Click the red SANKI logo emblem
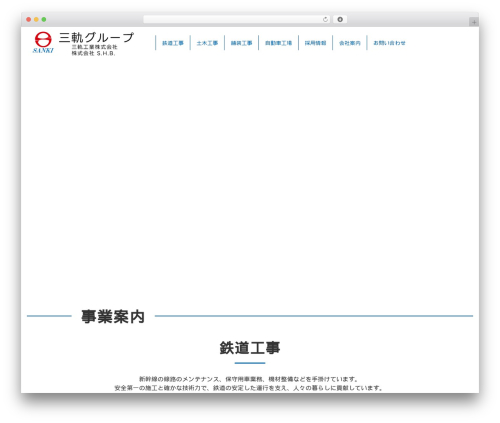The width and height of the screenshot is (500, 423). click(43, 42)
